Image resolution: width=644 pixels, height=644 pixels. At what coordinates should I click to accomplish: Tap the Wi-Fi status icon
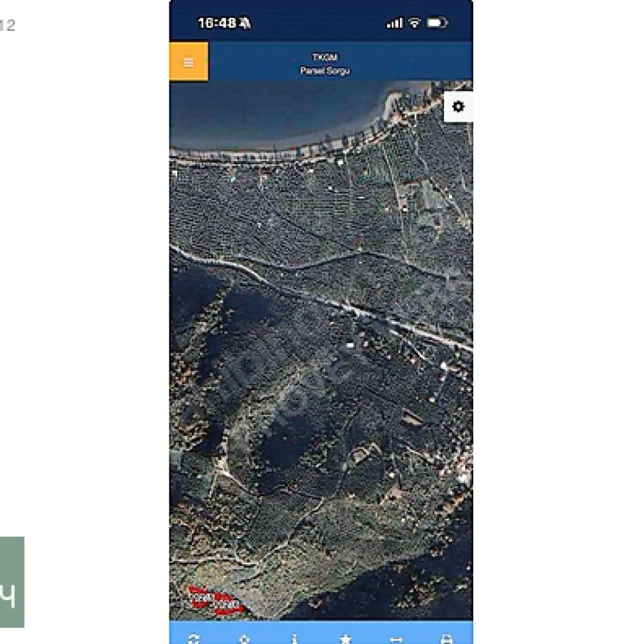pos(415,23)
